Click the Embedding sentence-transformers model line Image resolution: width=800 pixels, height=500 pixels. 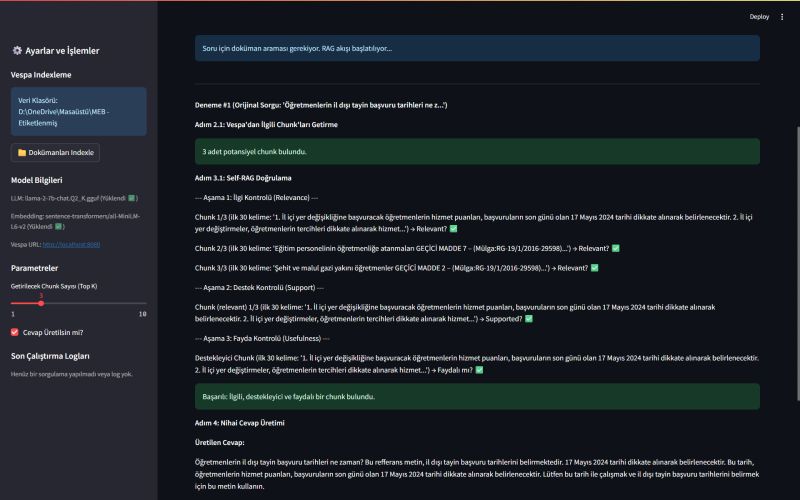[x=76, y=221]
